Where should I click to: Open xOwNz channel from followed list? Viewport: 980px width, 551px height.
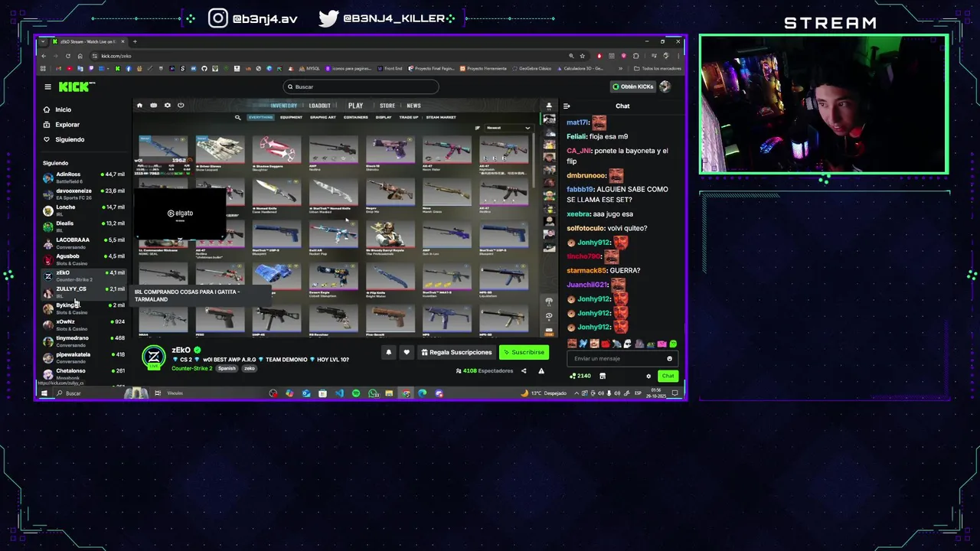point(83,324)
